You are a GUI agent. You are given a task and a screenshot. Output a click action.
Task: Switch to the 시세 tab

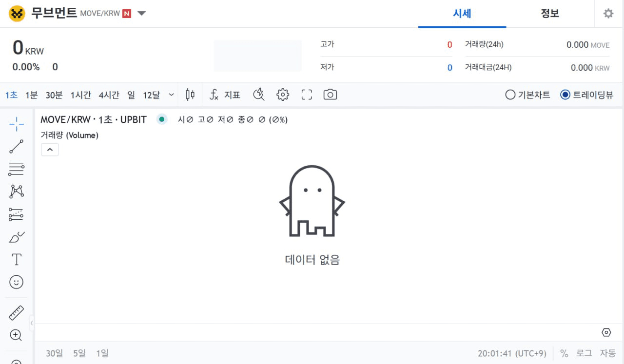462,14
